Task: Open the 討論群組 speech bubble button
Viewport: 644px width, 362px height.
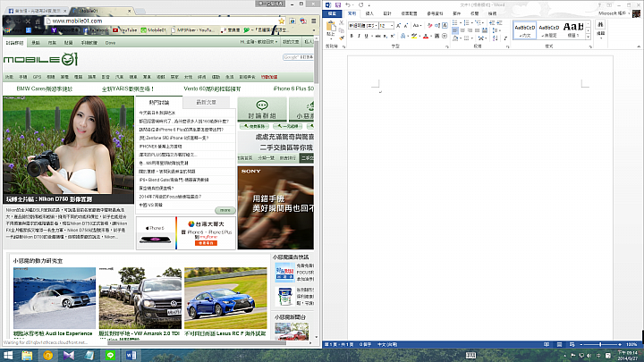Action: tap(261, 110)
